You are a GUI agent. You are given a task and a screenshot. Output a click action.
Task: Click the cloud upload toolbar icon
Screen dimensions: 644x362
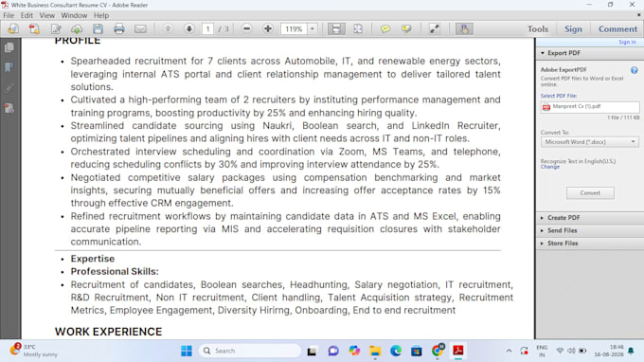(x=77, y=28)
